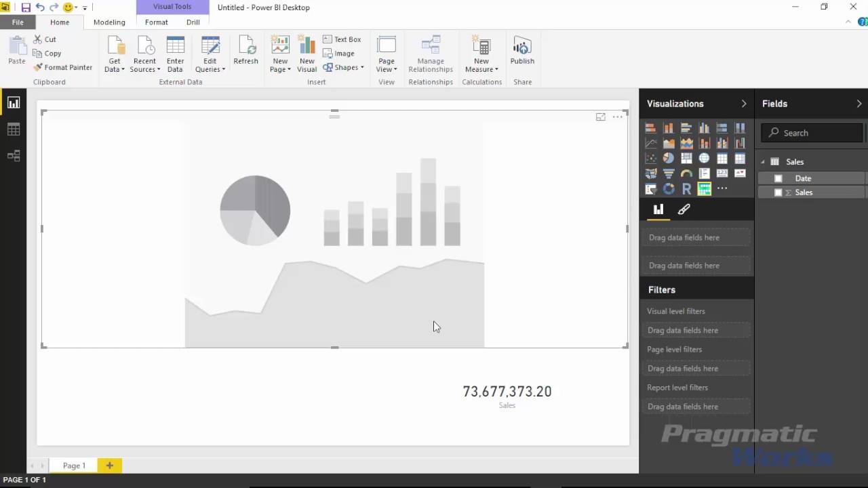Select the funnel chart visualization
The height and width of the screenshot is (488, 868).
click(x=669, y=174)
